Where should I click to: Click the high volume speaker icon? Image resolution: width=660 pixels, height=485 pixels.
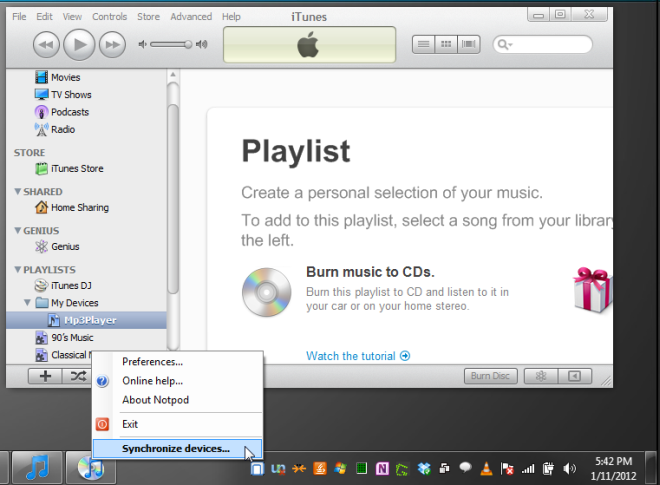coord(202,44)
